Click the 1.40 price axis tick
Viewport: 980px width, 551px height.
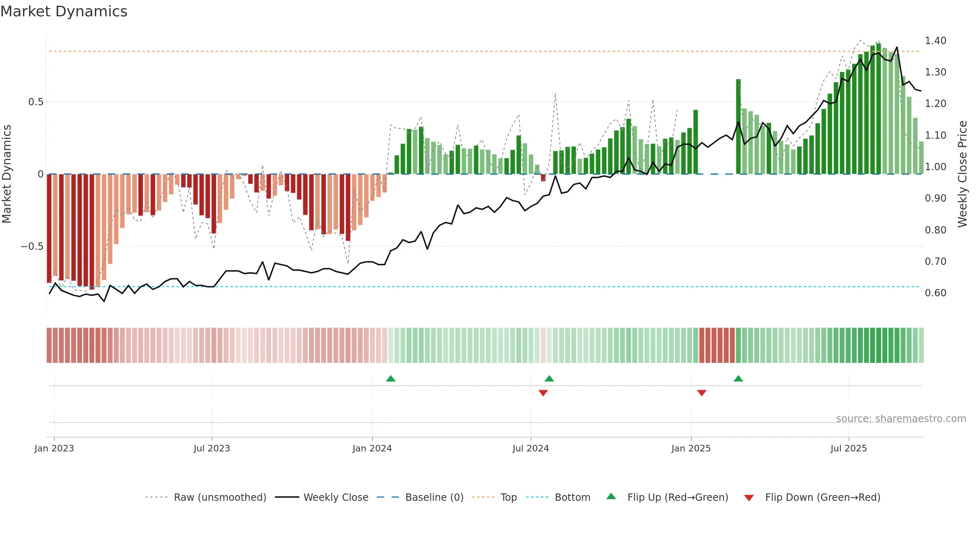point(935,40)
